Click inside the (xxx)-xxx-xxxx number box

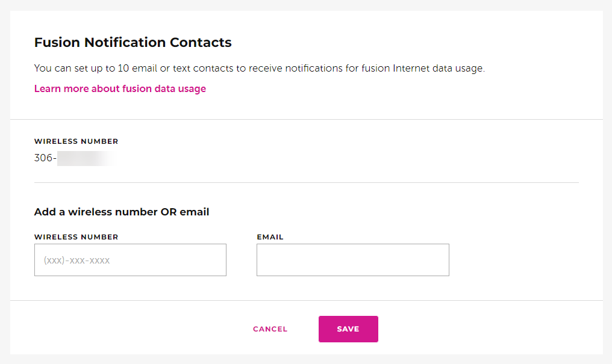coord(130,259)
